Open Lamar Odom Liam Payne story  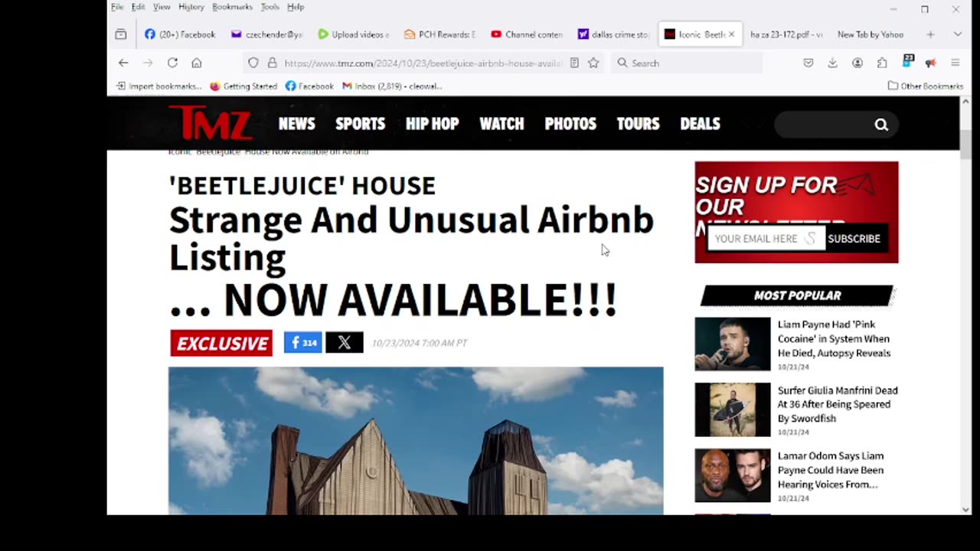831,470
